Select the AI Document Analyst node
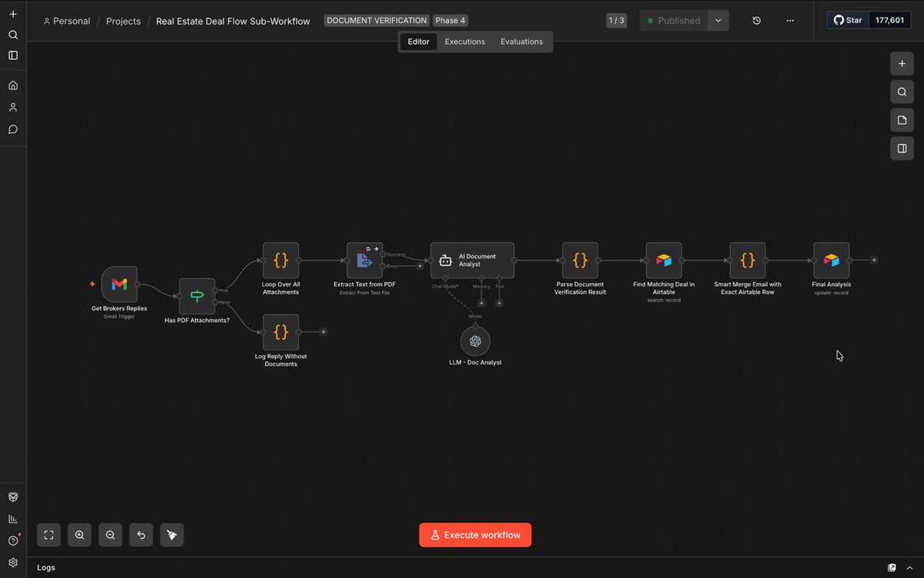This screenshot has width=924, height=578. pos(472,260)
